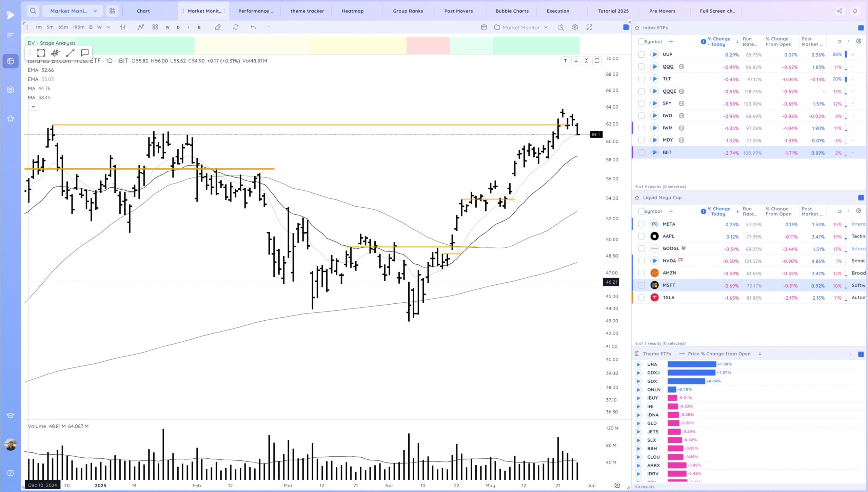This screenshot has height=492, width=868.
Task: Click the refresh chart icon
Action: pyautogui.click(x=236, y=27)
